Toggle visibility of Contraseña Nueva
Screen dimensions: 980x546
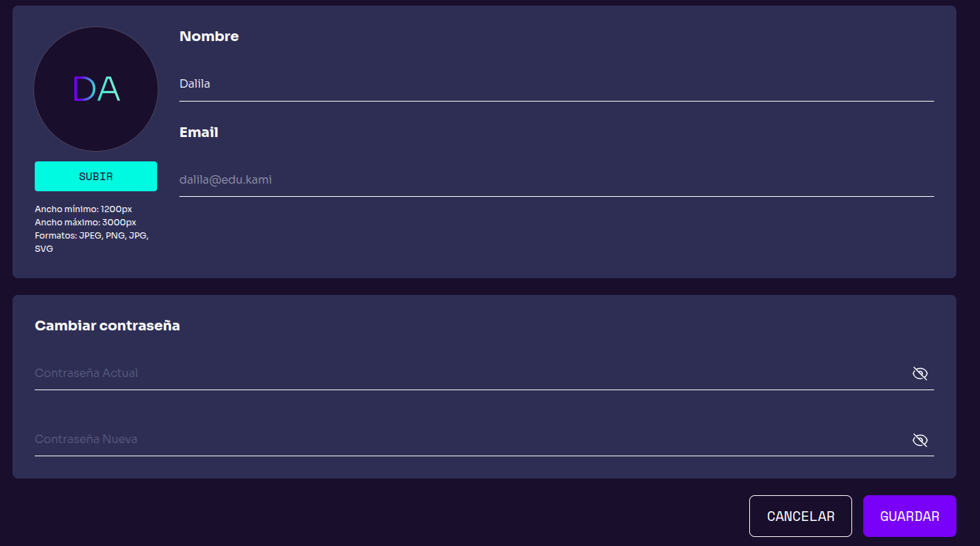(920, 440)
